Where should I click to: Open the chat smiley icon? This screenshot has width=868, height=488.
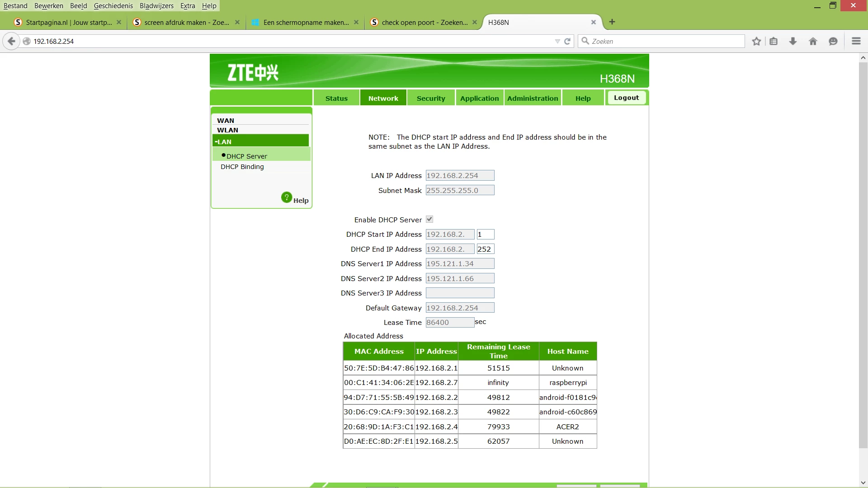[833, 41]
